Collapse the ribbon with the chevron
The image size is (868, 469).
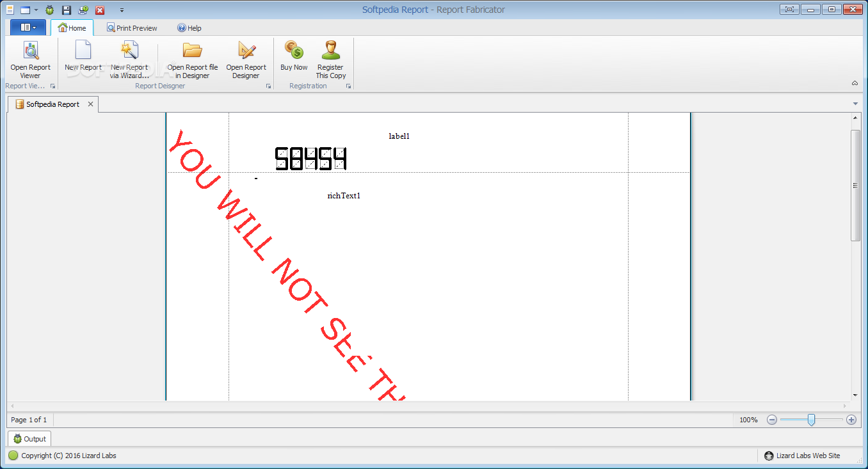pyautogui.click(x=855, y=83)
